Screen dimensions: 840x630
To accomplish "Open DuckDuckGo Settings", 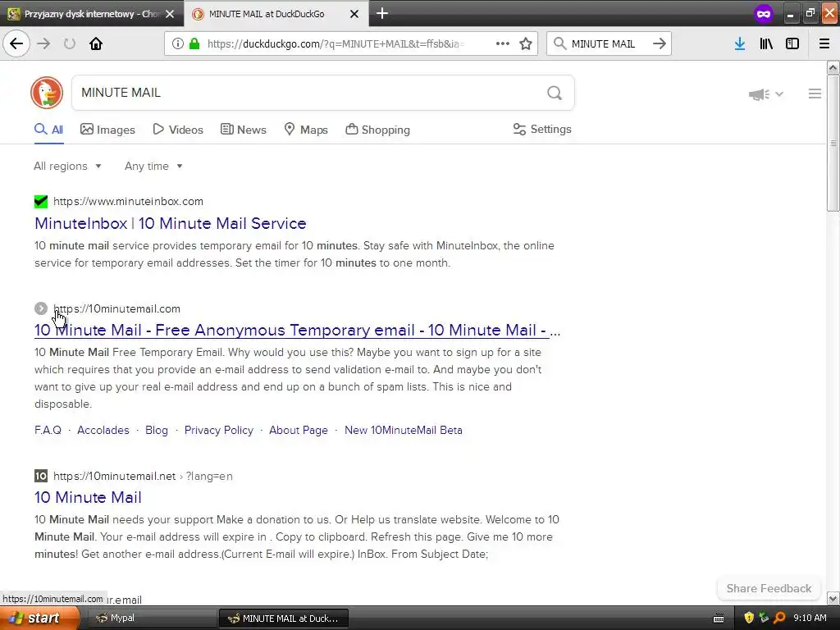I will tap(542, 129).
